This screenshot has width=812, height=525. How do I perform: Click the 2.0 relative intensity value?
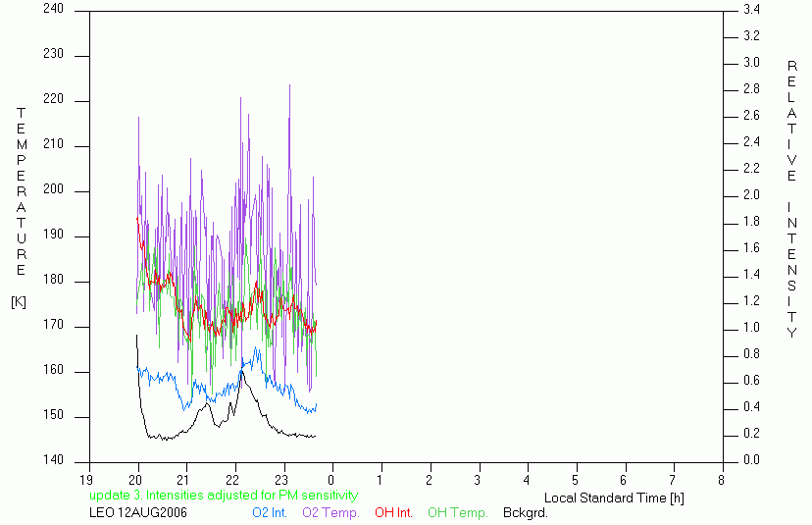751,195
